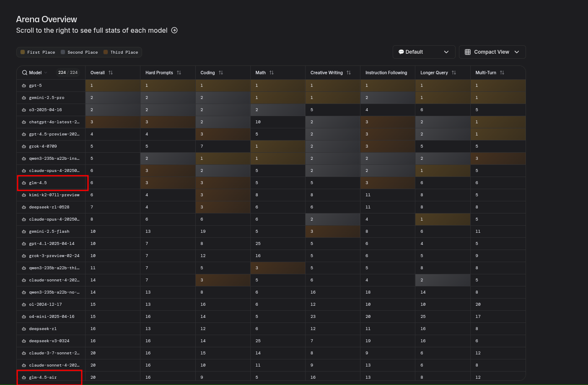This screenshot has width=588, height=385.
Task: Click Math rank 10 in chatgpt-4o-latest row
Action: point(258,122)
